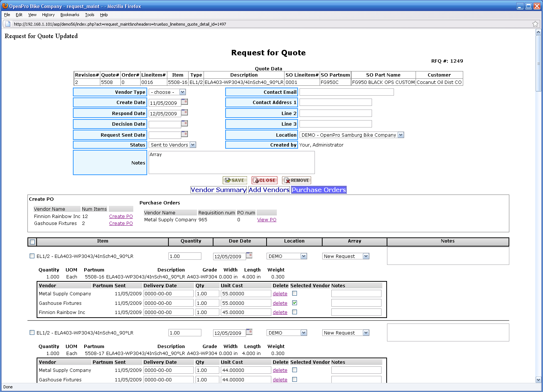Screen dimensions: 543x392
Task: Toggle the select-all checkbox in Item header
Action: (x=33, y=242)
